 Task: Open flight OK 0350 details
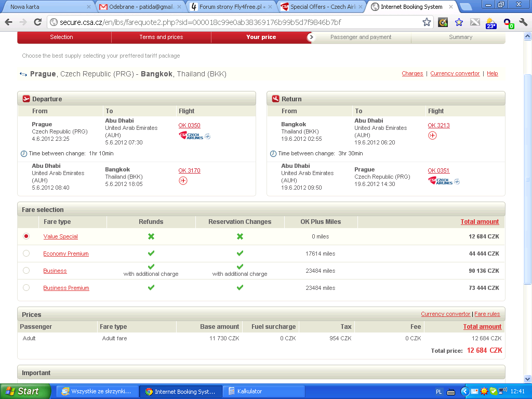click(x=189, y=125)
